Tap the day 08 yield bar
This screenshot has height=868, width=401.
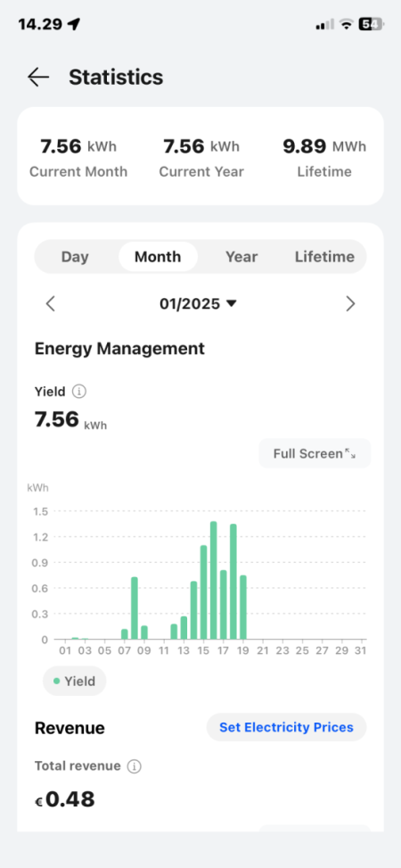pyautogui.click(x=135, y=608)
